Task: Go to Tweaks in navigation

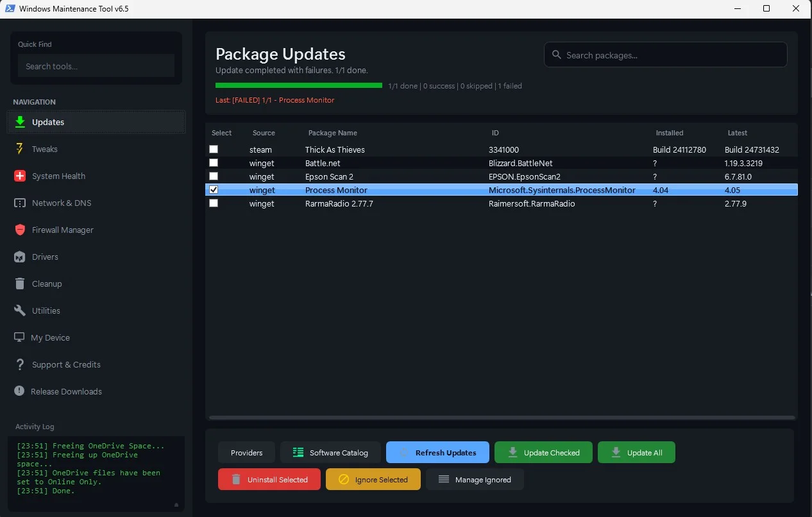Action: [x=96, y=149]
